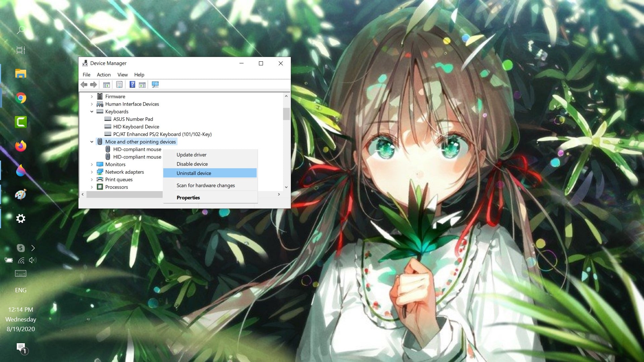Image resolution: width=644 pixels, height=362 pixels.
Task: Select PC/AT Enhanced PS/2 Keyboard entry
Action: click(162, 134)
